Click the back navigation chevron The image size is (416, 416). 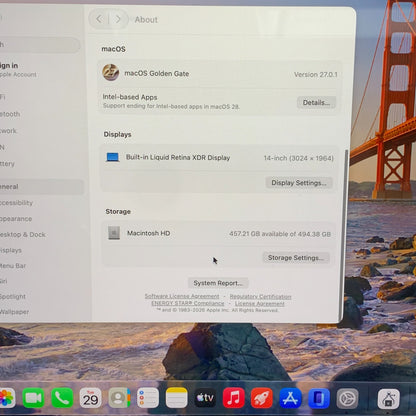click(99, 19)
